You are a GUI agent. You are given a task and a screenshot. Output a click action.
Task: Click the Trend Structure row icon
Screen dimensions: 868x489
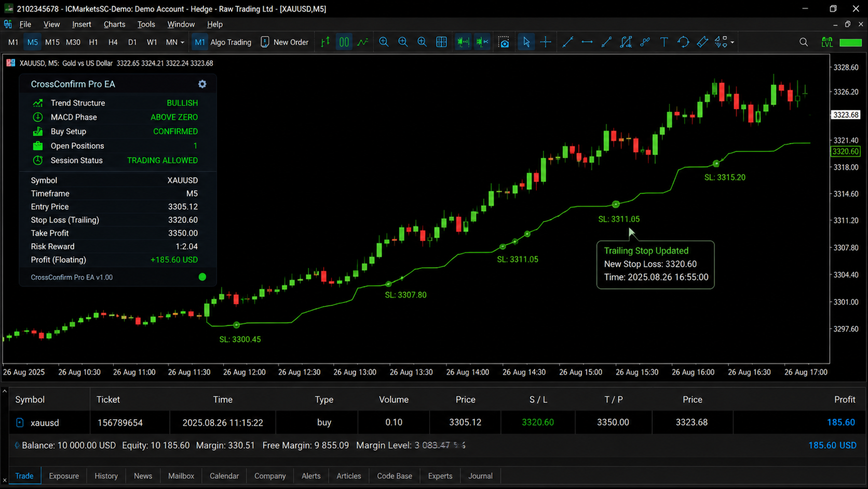tap(38, 103)
